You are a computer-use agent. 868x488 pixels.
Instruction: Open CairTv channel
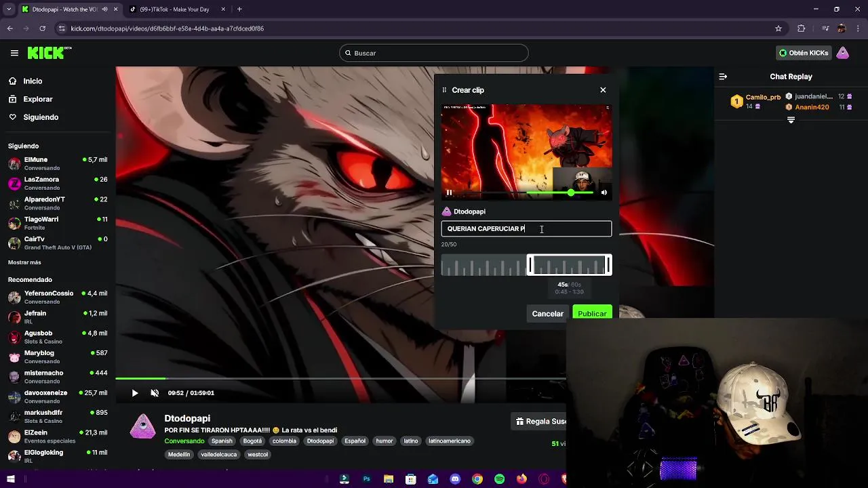coord(58,243)
